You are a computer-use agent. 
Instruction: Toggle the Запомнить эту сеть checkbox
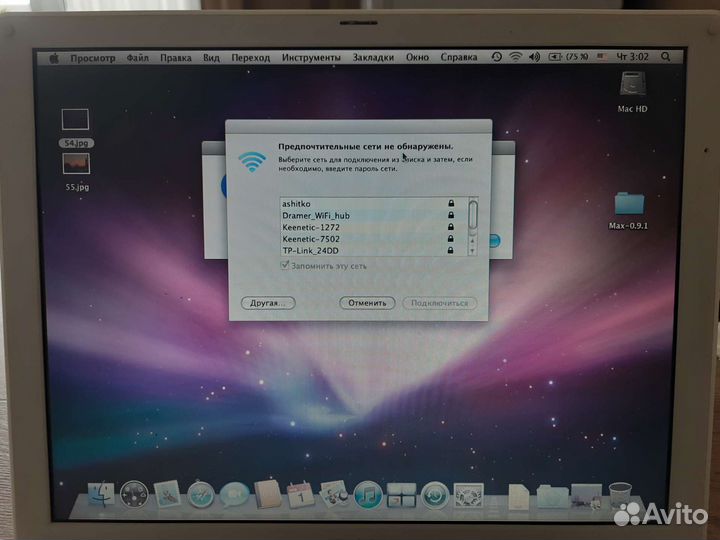click(x=285, y=265)
